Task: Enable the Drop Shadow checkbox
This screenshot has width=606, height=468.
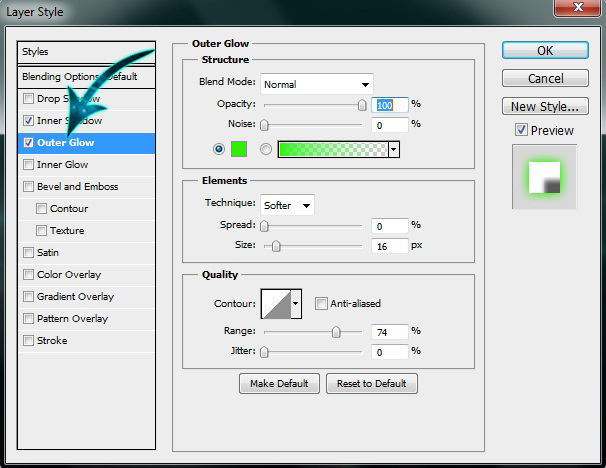Action: (x=28, y=99)
